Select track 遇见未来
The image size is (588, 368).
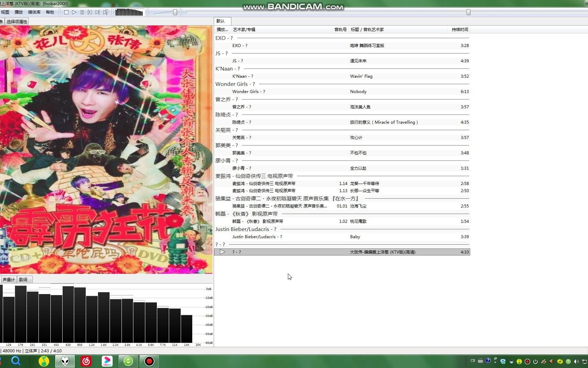coord(342,61)
